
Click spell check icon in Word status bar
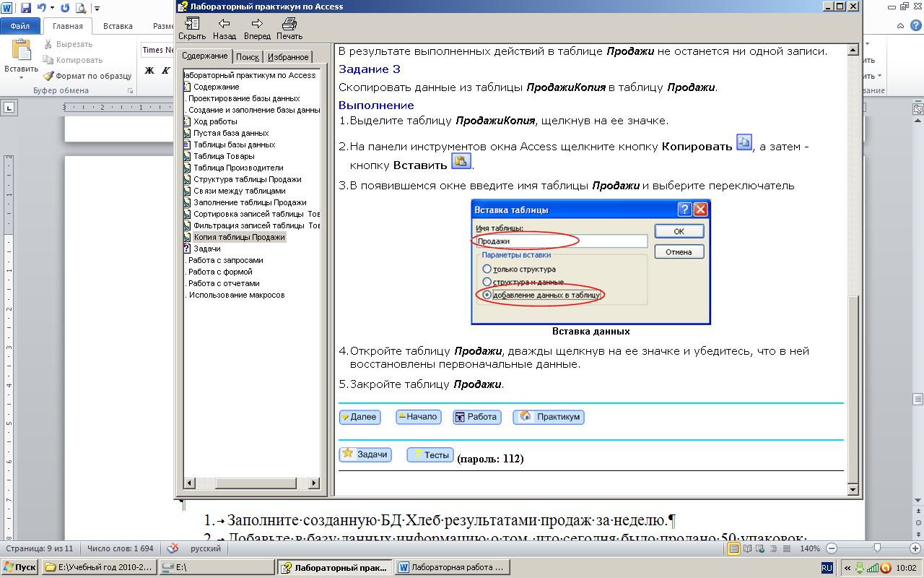coord(173,548)
